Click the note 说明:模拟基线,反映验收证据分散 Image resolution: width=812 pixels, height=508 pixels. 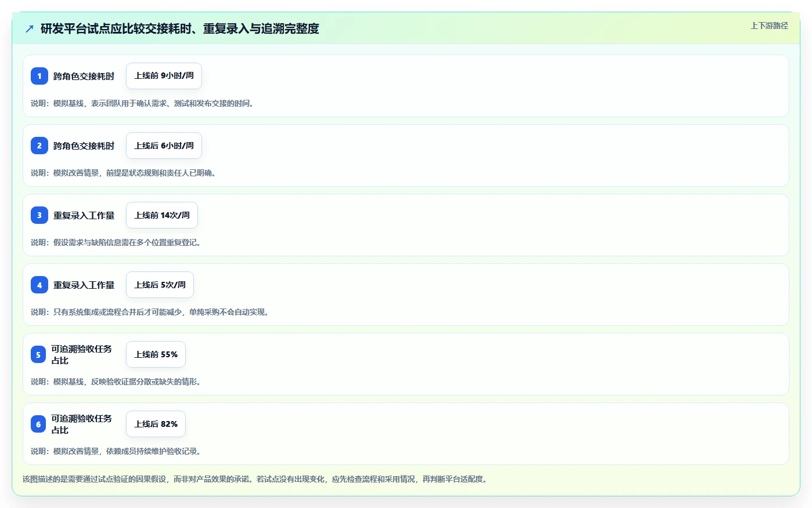(x=117, y=382)
